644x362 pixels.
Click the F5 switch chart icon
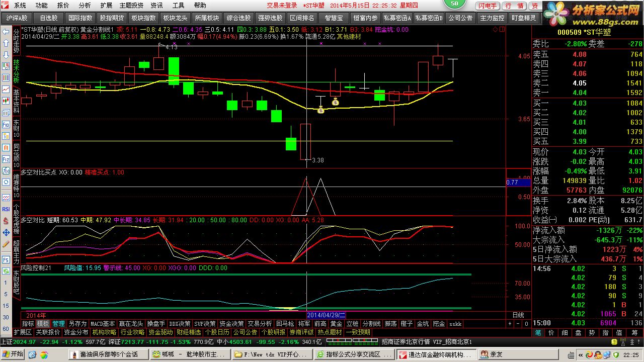6,260
